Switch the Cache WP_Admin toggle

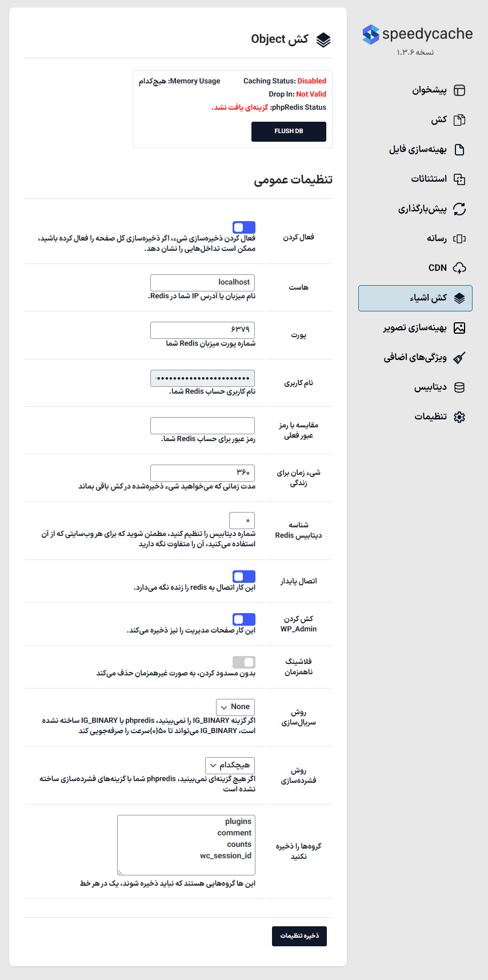244,619
